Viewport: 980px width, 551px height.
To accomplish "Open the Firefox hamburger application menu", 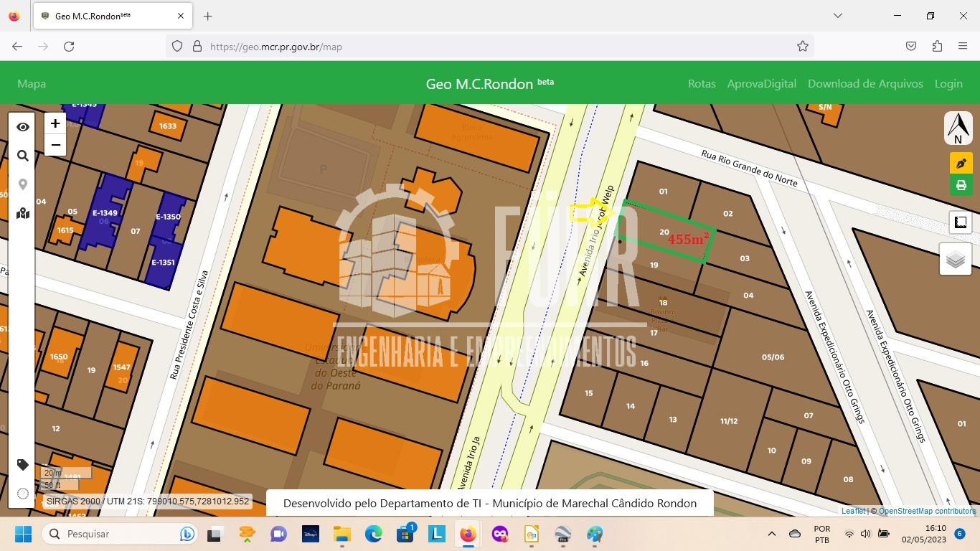I will 963,47.
